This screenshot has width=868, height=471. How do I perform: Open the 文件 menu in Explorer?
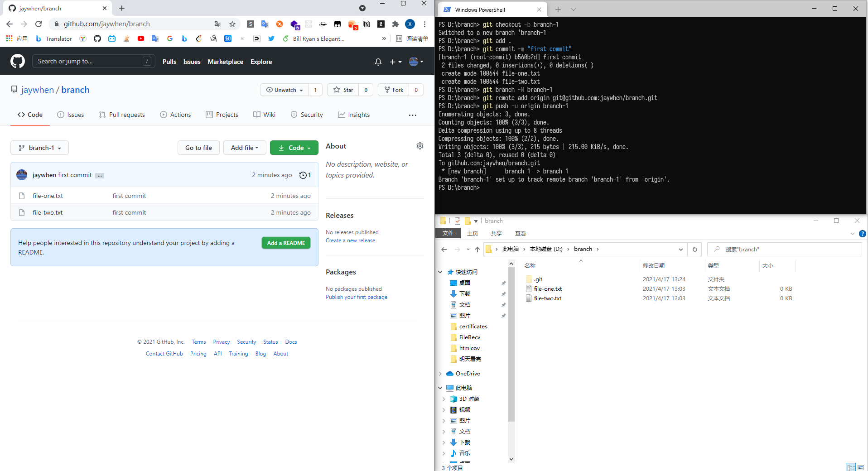pos(448,233)
